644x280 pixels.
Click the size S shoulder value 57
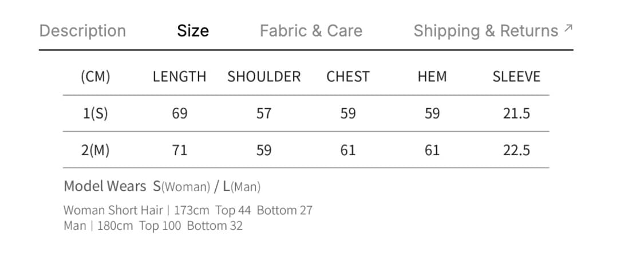coord(264,113)
